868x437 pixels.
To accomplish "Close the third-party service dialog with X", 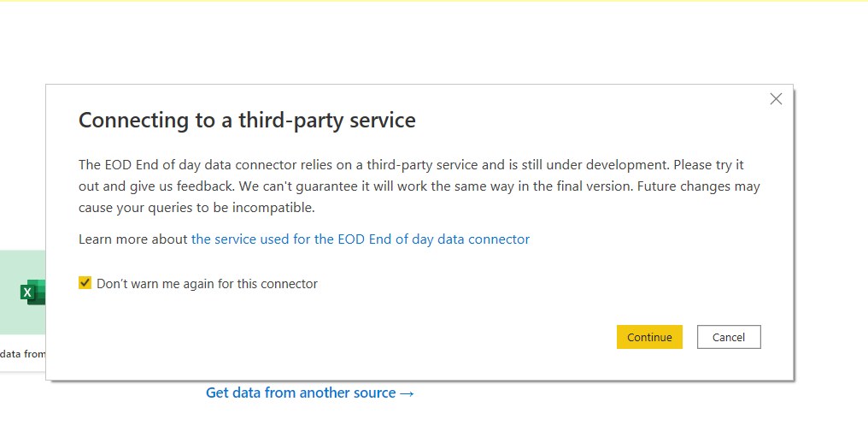I will 776,99.
